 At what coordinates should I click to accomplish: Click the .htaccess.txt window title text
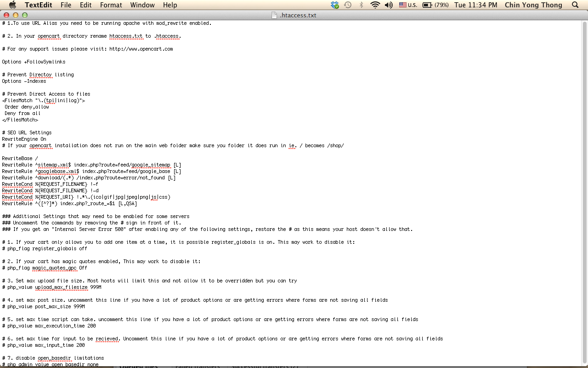point(298,15)
